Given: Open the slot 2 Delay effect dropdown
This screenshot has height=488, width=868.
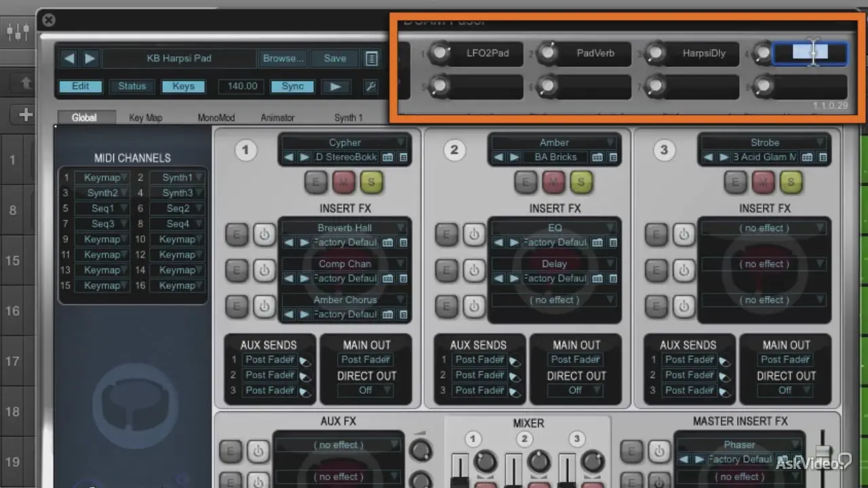Looking at the screenshot, I should [554, 264].
